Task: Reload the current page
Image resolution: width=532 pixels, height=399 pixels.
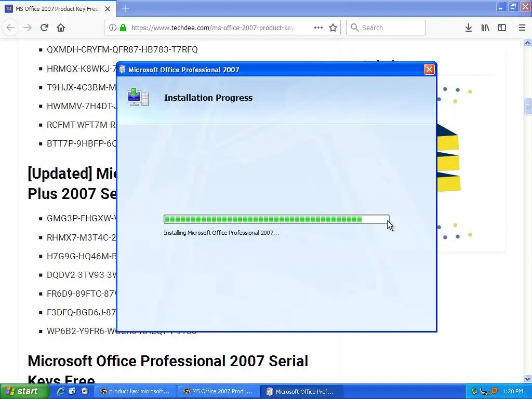Action: click(x=44, y=28)
